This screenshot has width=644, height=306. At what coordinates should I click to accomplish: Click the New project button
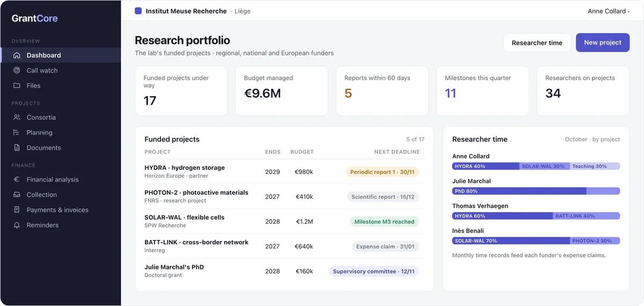click(603, 42)
